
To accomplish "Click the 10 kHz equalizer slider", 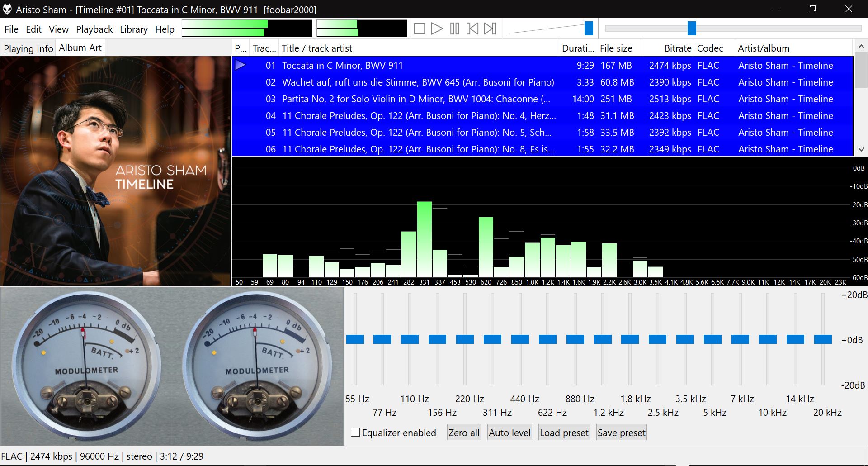I will pos(768,339).
